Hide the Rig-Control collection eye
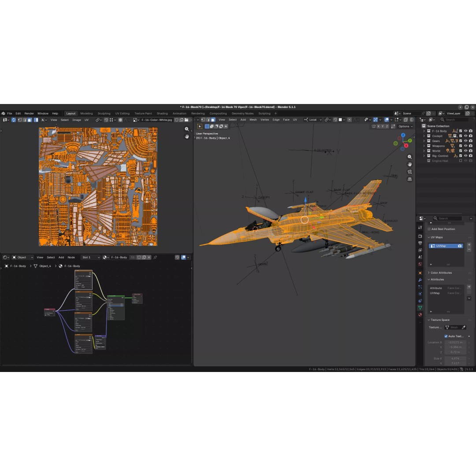 pos(466,156)
